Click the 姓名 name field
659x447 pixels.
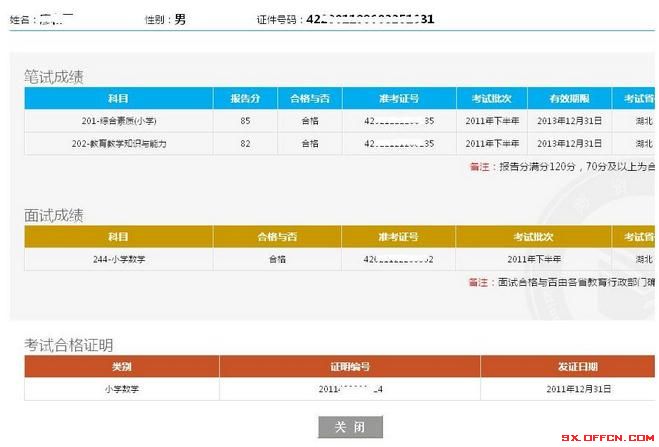click(42, 19)
